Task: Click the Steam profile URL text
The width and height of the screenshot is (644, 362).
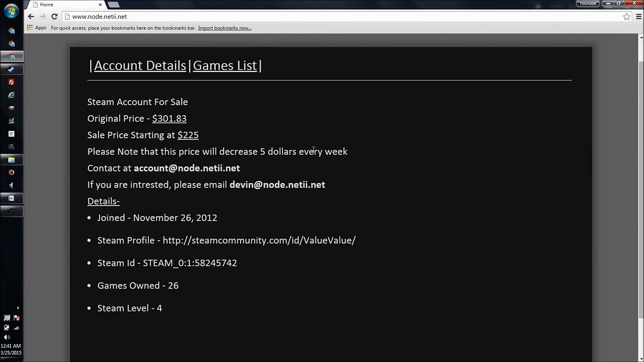Action: click(x=259, y=240)
